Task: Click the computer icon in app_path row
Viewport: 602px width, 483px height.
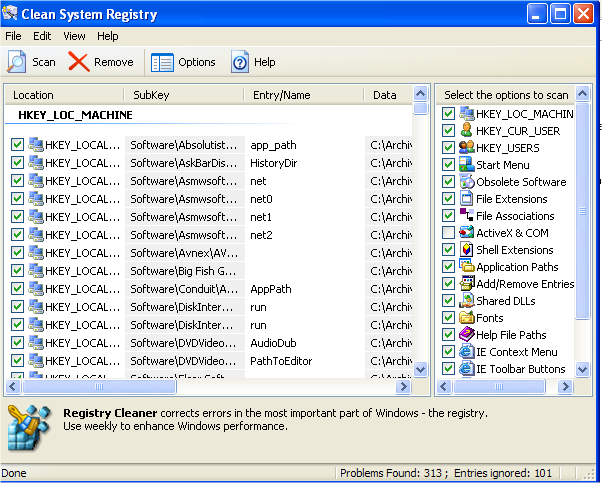Action: (36, 145)
